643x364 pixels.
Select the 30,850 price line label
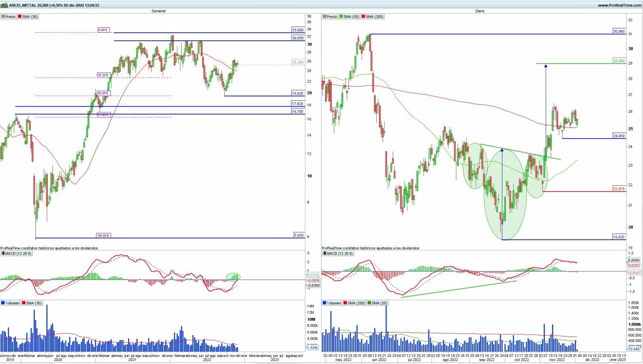pyautogui.click(x=298, y=38)
